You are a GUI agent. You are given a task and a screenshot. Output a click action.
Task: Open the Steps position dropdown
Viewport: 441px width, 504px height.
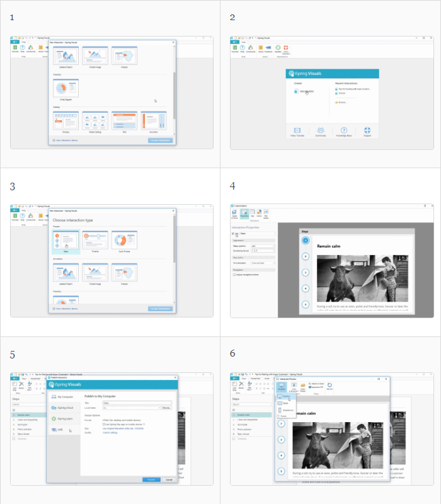(x=262, y=246)
